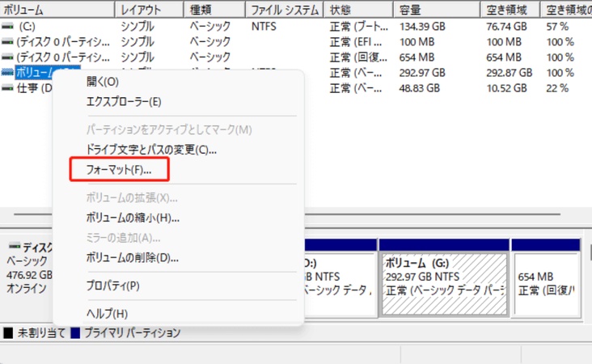Select ボリュームの縮小(H)... menu item
592x364 pixels.
tap(133, 218)
